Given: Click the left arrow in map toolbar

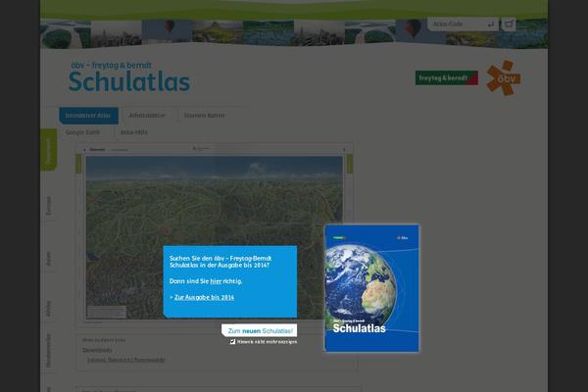Looking at the screenshot, I should coord(84,149).
